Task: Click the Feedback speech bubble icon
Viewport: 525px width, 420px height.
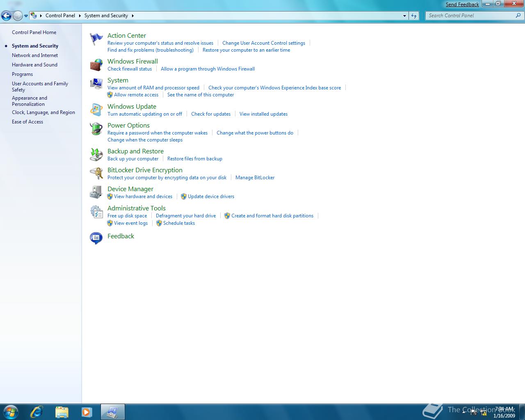Action: (96, 238)
